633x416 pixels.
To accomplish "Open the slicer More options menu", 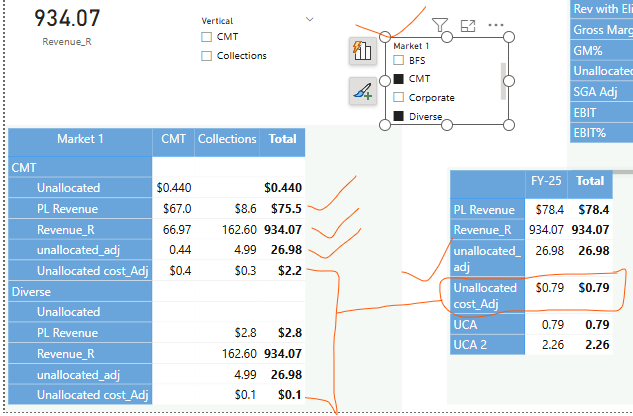I will 496,25.
